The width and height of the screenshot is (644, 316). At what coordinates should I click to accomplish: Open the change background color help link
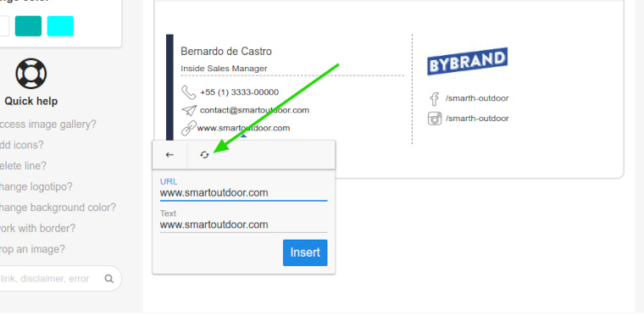[58, 208]
